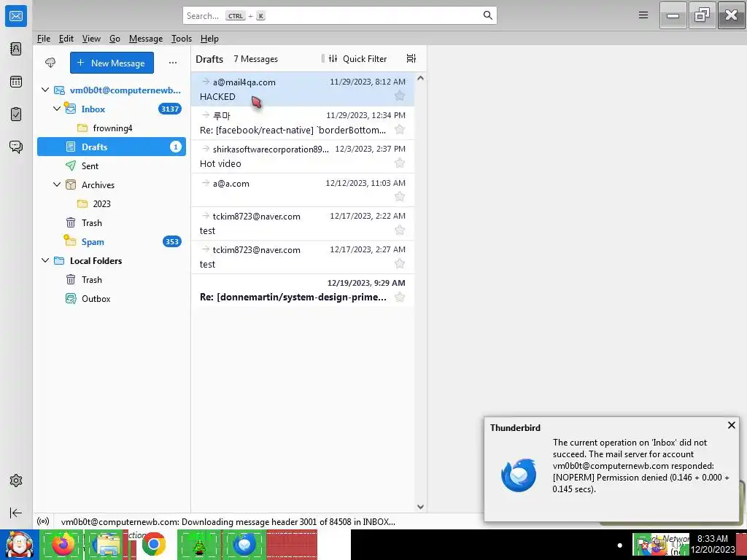The image size is (747, 560).
Task: Open the File menu
Action: coord(43,39)
